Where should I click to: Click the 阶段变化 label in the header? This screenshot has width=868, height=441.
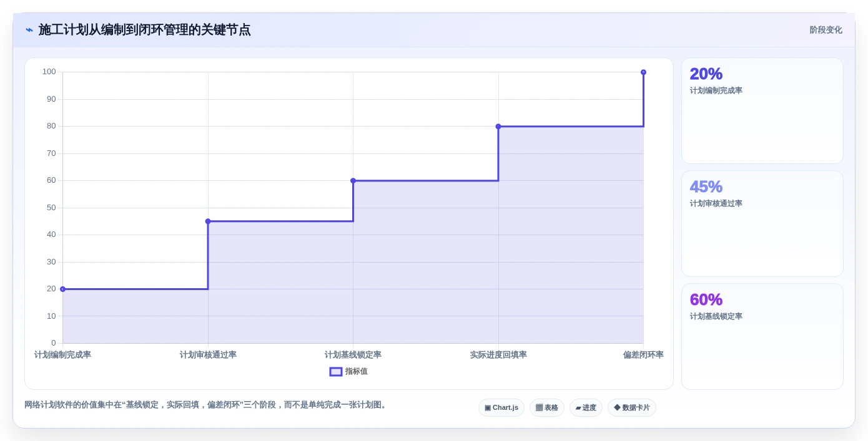[x=826, y=30]
